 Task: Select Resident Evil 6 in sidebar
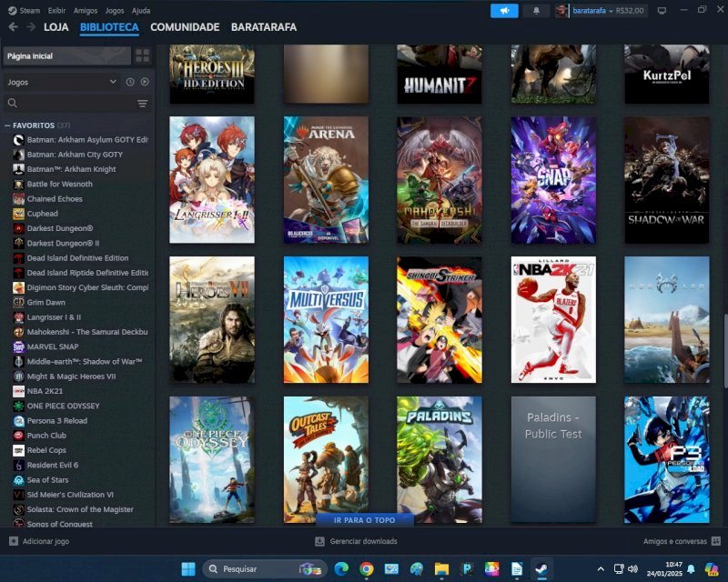(x=53, y=465)
